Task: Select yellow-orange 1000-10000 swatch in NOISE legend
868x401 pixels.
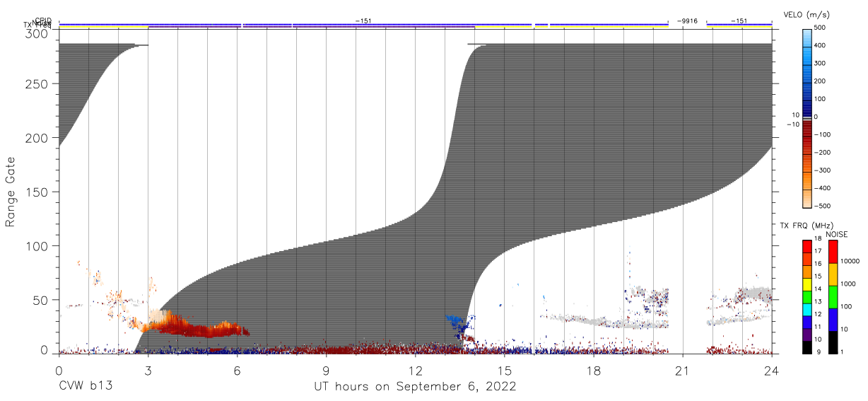Action: coord(833,274)
